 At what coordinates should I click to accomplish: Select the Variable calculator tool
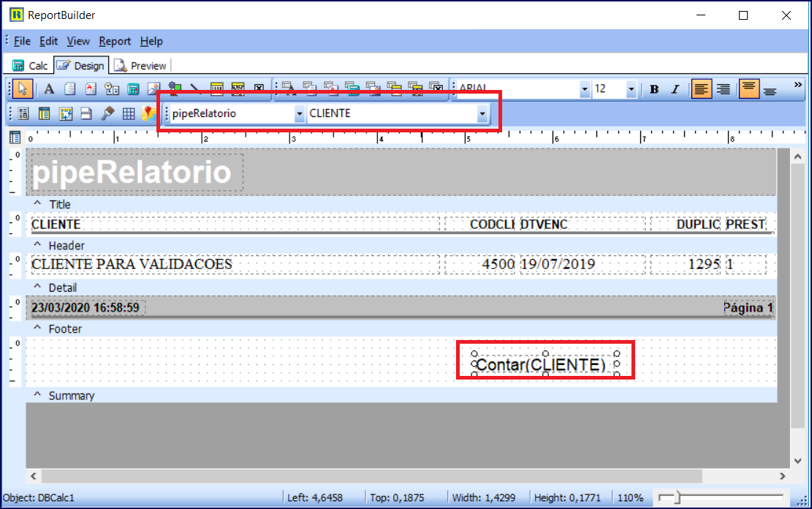pyautogui.click(x=133, y=88)
